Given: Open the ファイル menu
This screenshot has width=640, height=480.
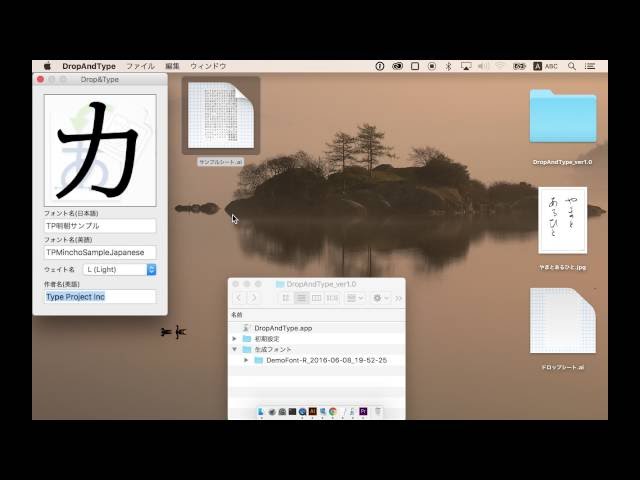Looking at the screenshot, I should 140,66.
